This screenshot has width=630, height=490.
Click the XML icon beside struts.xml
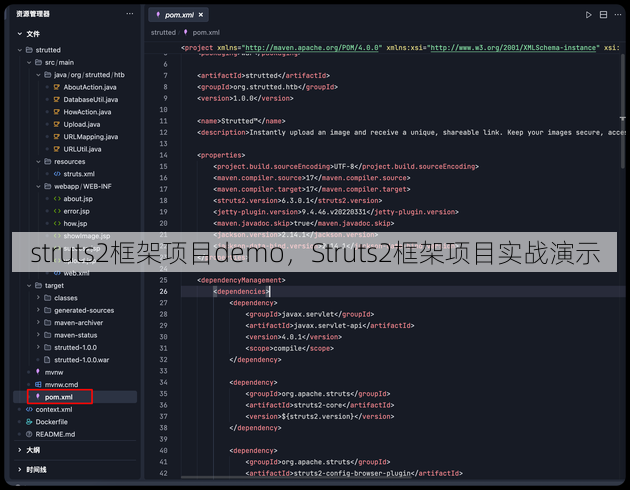[x=57, y=174]
